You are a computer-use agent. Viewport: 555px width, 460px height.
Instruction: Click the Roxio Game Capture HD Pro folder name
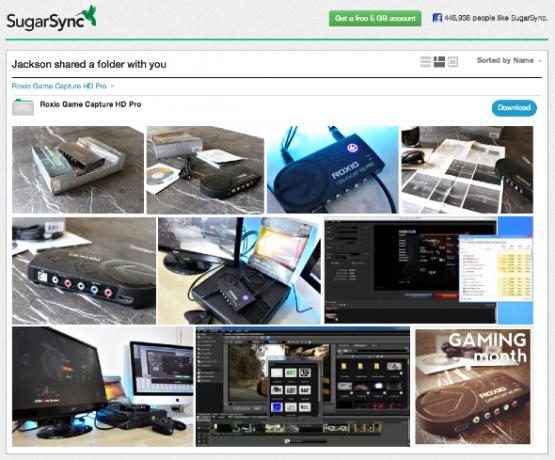coord(91,104)
